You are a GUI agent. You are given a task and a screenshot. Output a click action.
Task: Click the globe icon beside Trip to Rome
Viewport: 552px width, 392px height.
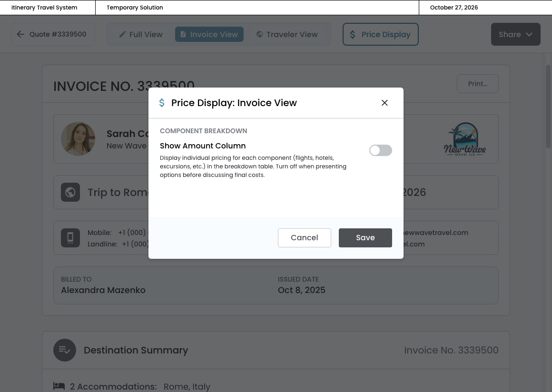[x=70, y=192]
